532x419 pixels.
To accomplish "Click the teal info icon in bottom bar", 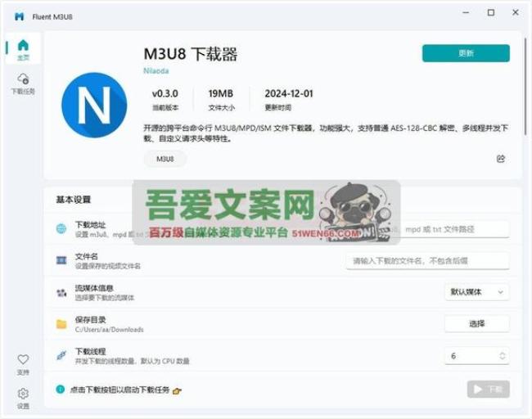I will pyautogui.click(x=61, y=390).
